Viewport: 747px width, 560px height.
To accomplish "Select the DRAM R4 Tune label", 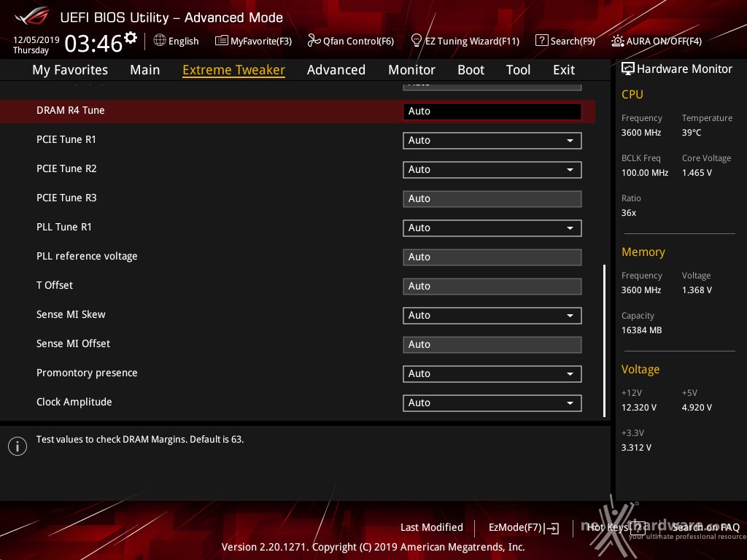I will pos(71,111).
